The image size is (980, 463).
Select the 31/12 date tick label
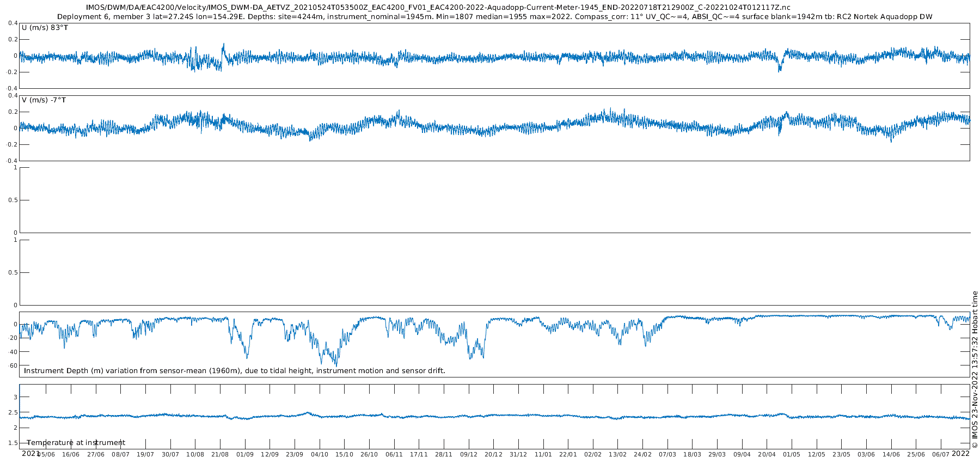(x=518, y=454)
